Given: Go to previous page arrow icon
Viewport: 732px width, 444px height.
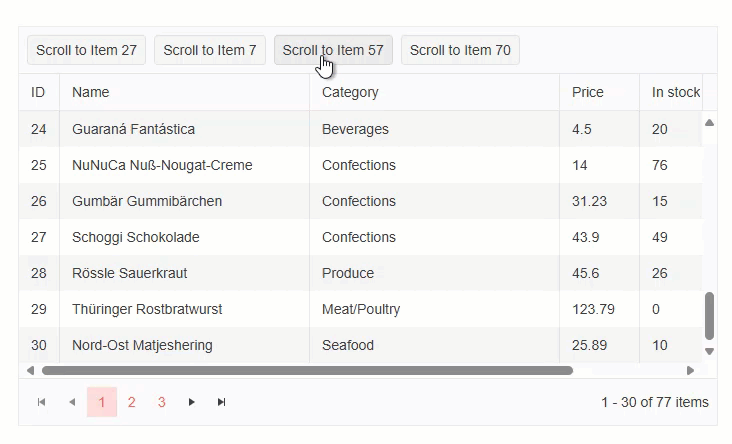Looking at the screenshot, I should [x=71, y=402].
